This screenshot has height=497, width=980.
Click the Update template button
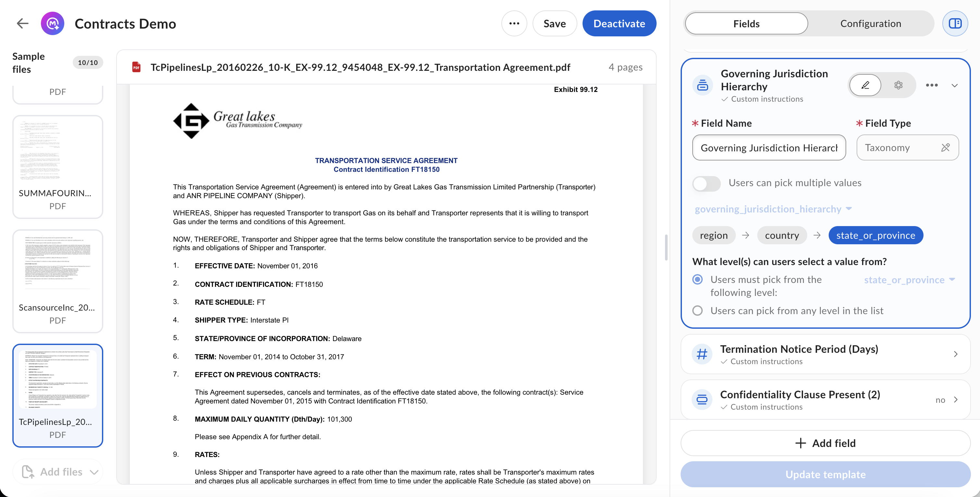click(825, 475)
